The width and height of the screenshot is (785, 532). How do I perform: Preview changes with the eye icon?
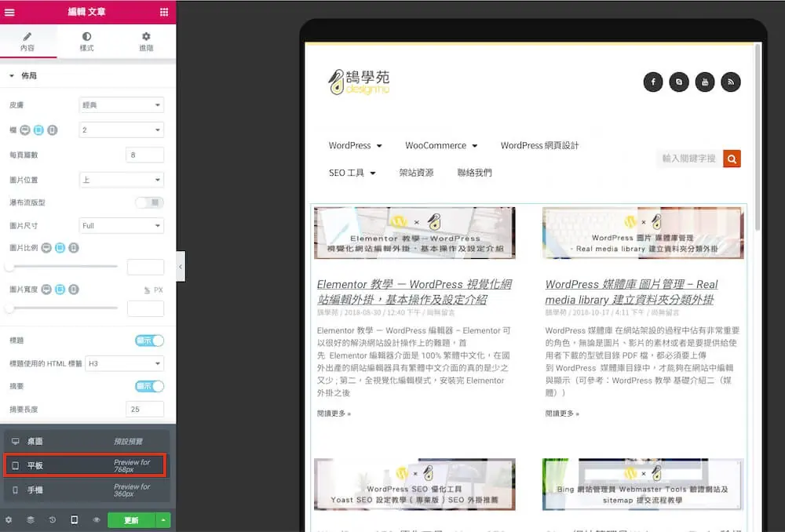96,520
